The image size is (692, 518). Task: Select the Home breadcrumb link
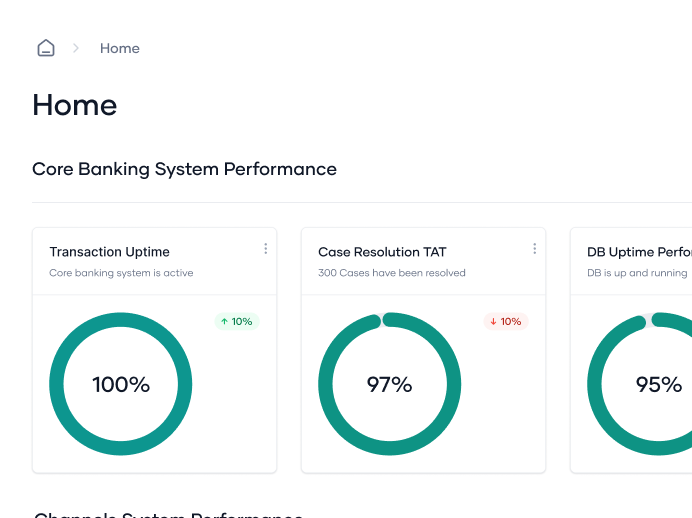click(120, 48)
